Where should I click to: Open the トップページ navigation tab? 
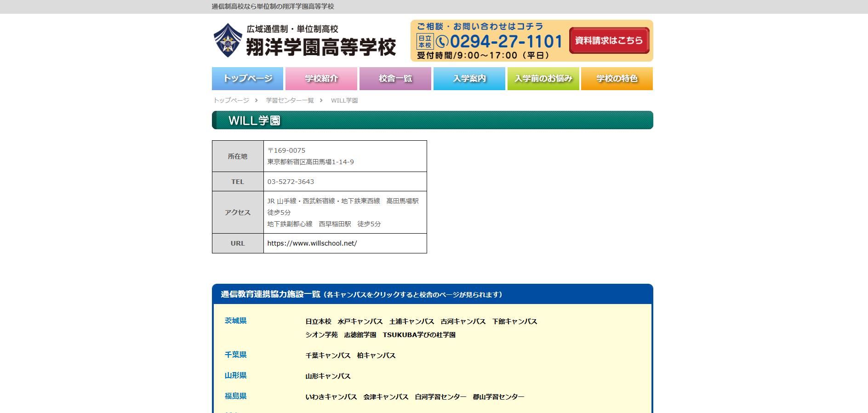point(247,79)
